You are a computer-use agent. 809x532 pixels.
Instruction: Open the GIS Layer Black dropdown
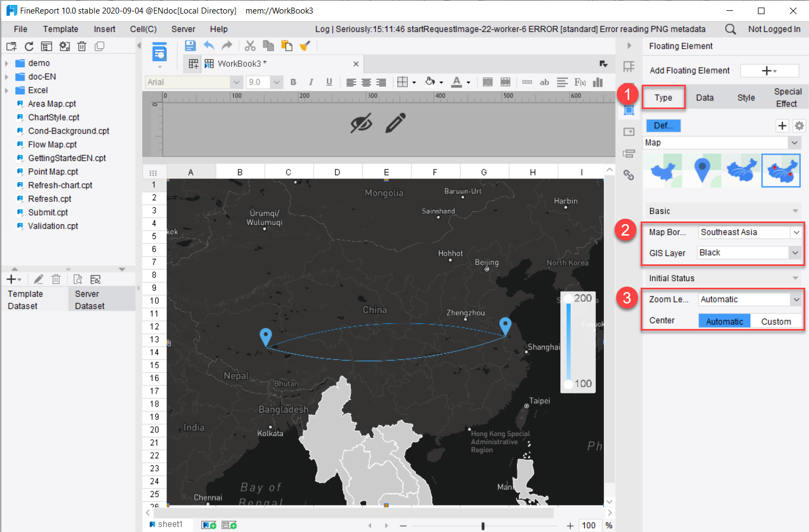[748, 252]
